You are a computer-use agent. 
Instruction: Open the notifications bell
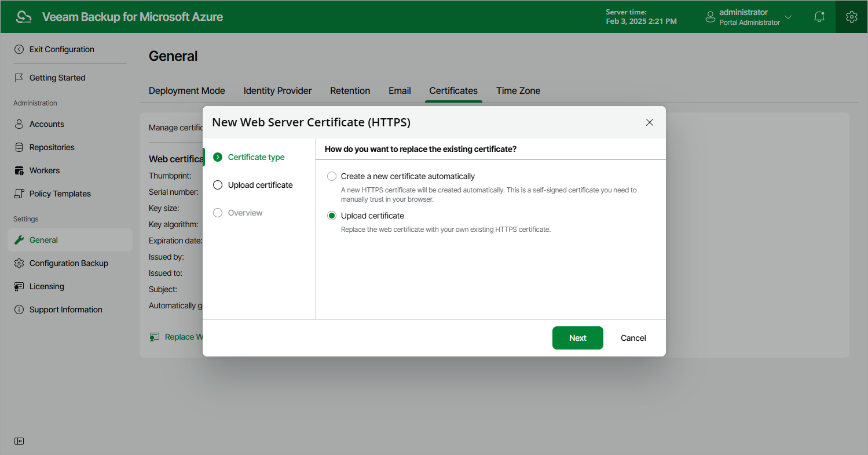[819, 17]
